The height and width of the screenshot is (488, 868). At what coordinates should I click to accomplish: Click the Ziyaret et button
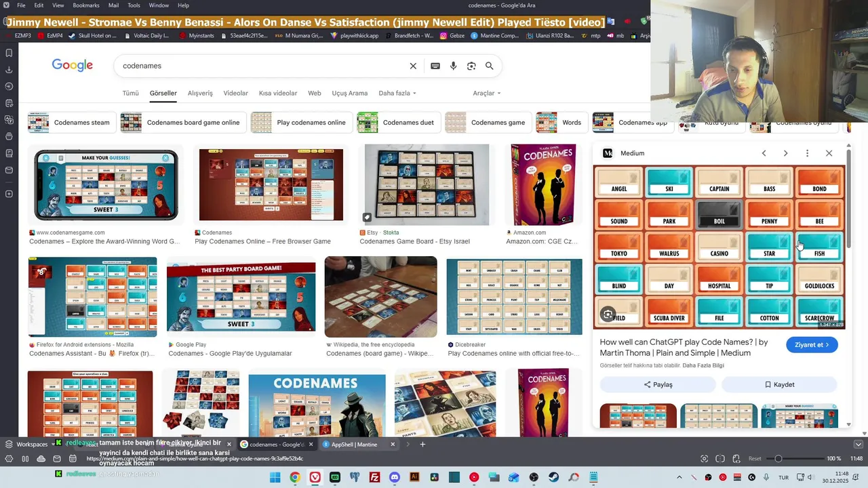812,345
